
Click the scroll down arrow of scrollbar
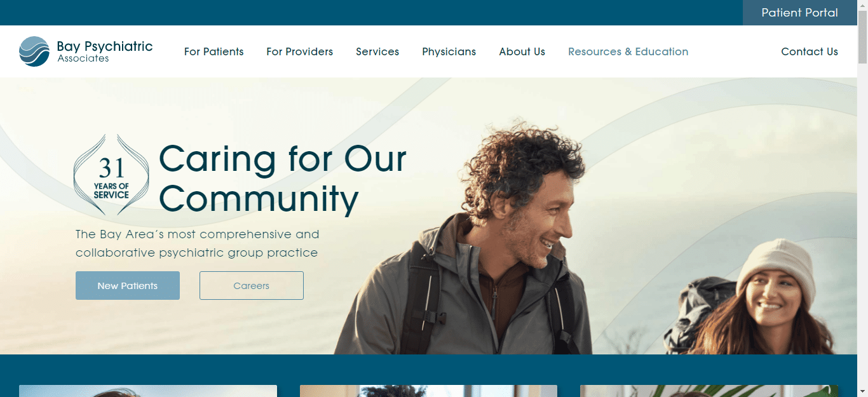click(862, 391)
